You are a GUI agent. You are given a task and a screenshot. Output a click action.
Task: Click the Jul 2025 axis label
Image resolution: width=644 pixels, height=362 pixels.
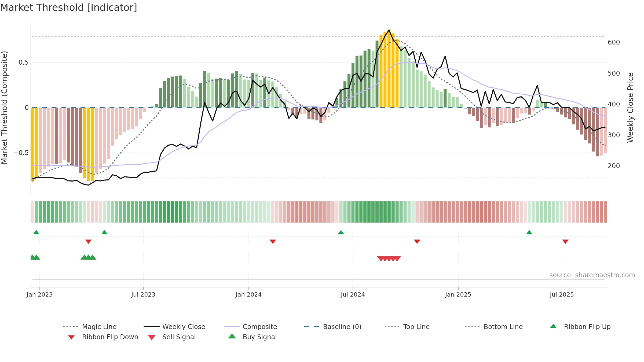tap(562, 294)
